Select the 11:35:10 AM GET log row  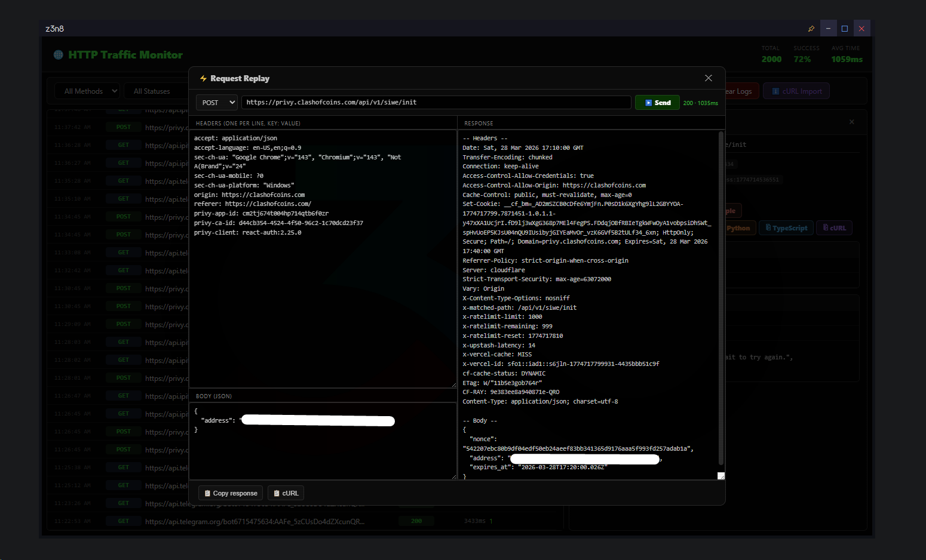coord(118,199)
